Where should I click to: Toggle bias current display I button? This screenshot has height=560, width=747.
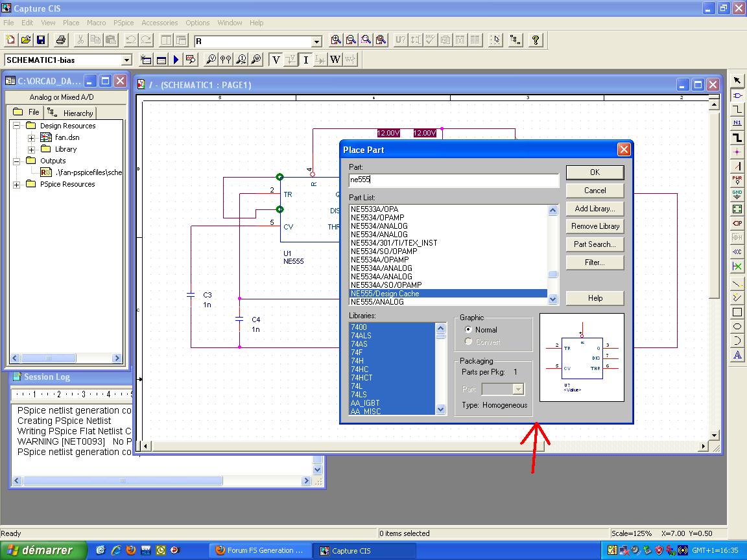click(x=306, y=60)
